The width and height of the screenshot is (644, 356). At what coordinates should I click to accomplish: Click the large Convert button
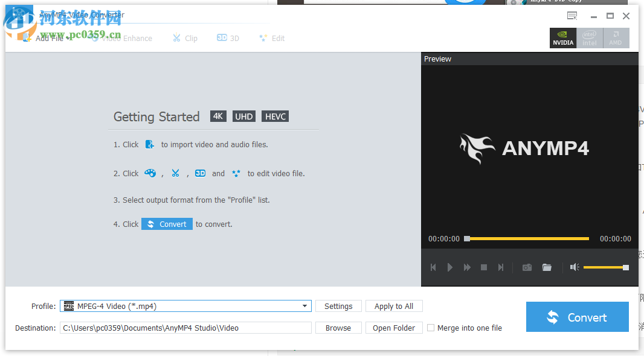(578, 317)
